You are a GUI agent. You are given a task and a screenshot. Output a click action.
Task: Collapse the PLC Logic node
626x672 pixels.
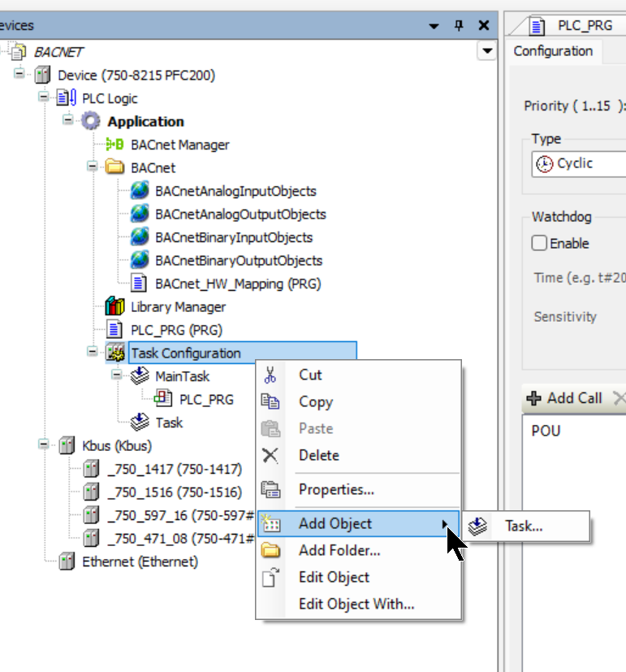tap(43, 97)
